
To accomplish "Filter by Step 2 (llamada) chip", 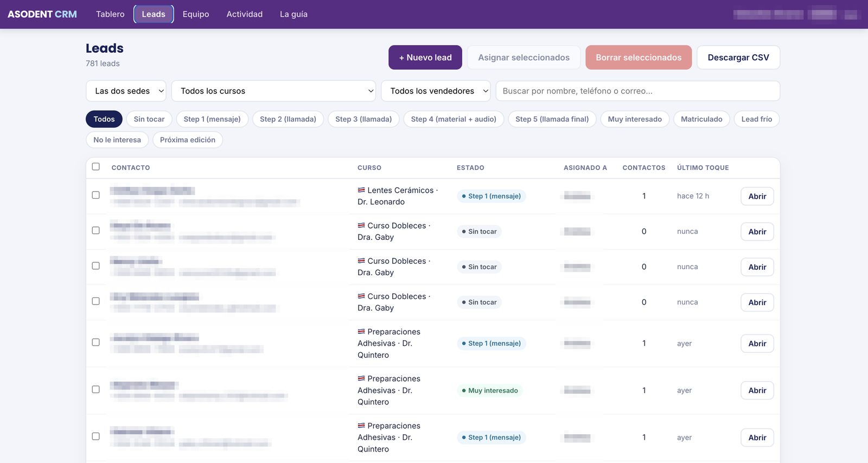I will 288,119.
